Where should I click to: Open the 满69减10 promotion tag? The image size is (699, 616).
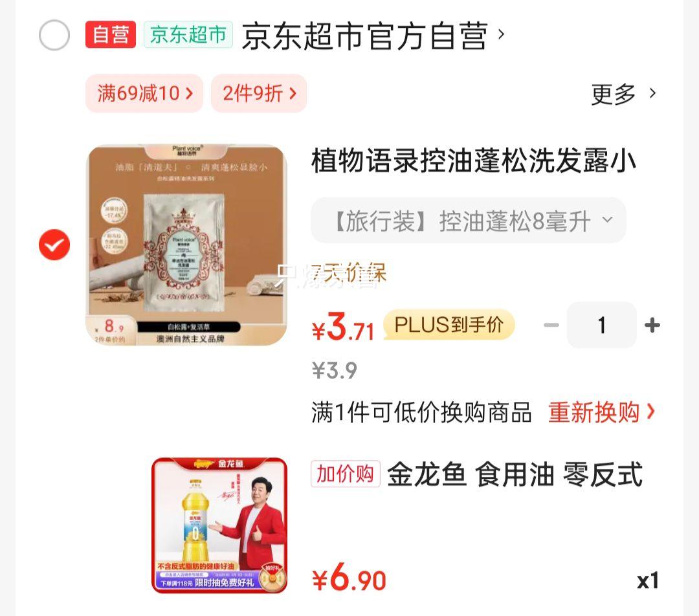pyautogui.click(x=144, y=94)
